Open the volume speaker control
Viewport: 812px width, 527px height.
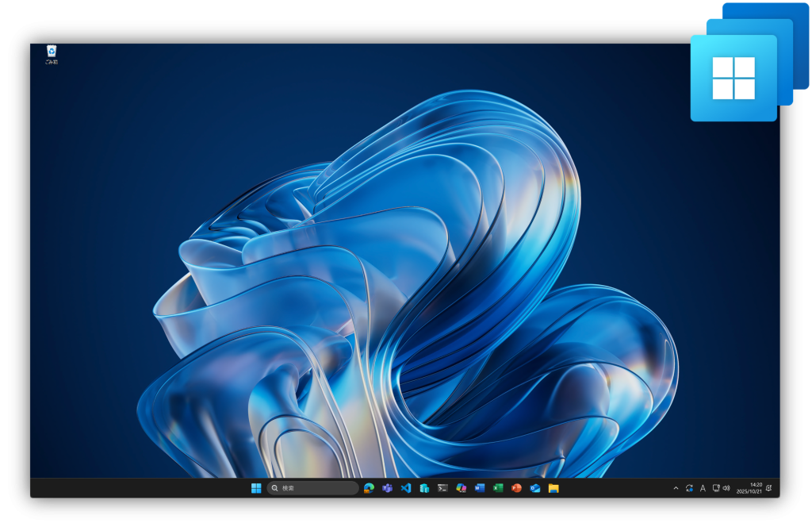pos(726,488)
